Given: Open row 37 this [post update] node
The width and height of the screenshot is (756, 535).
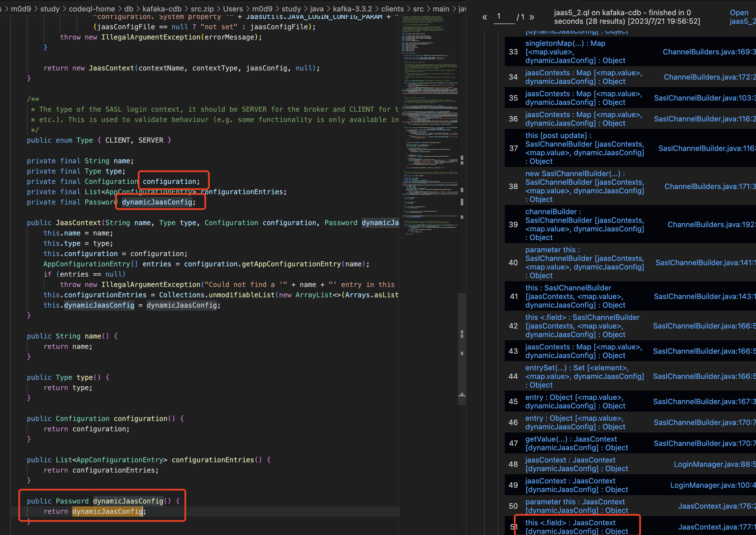Looking at the screenshot, I should click(584, 148).
